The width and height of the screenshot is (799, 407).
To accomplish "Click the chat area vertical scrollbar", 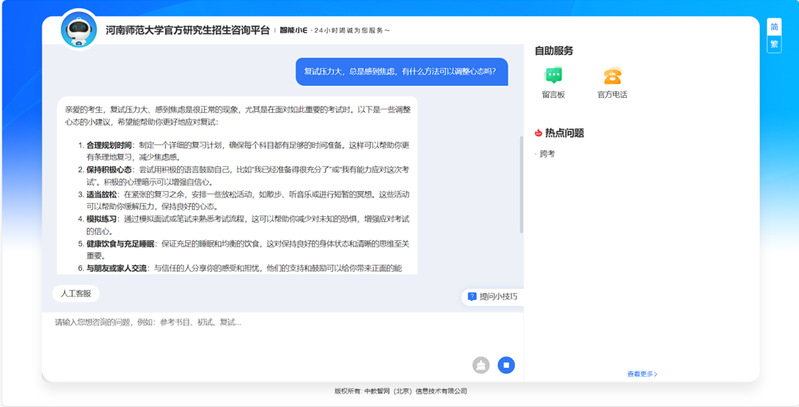I will pos(520,190).
